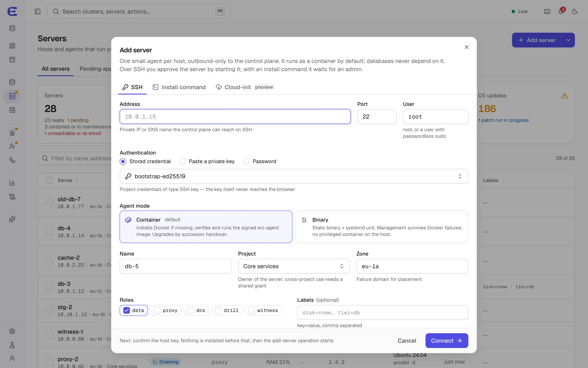Open the Core services project dropdown
Screen dimensions: 588x368
pyautogui.click(x=294, y=266)
